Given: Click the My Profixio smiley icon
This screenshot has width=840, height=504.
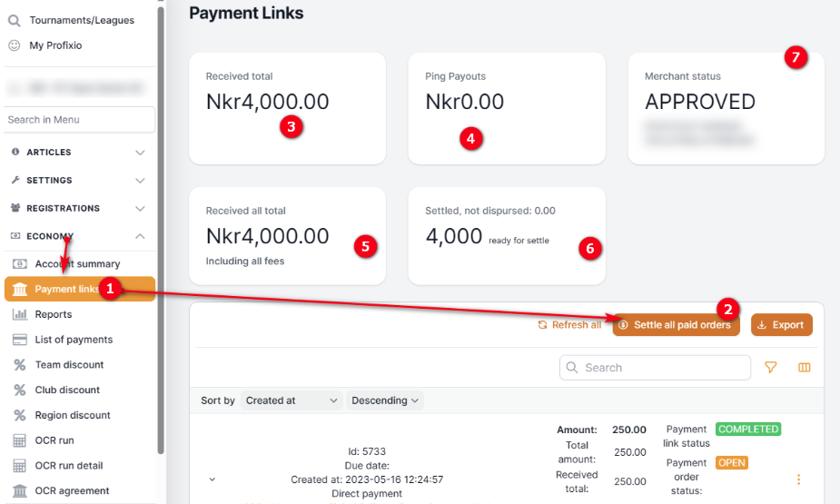Looking at the screenshot, I should [15, 45].
